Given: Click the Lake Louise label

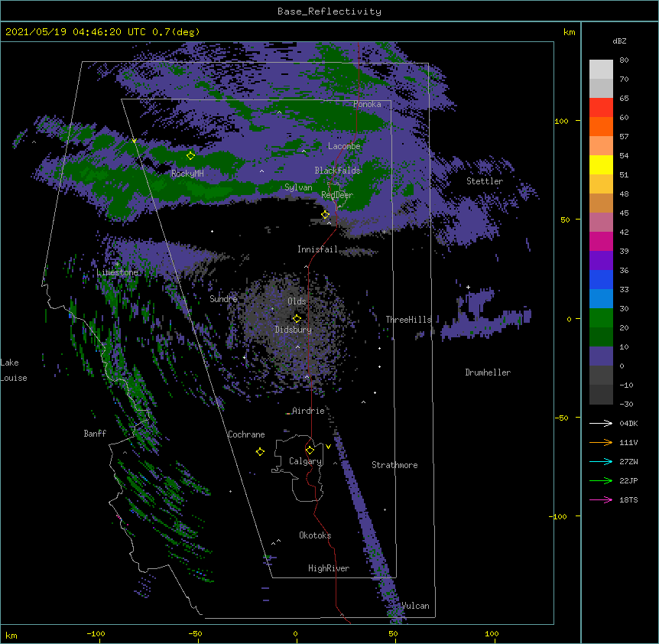Looking at the screenshot, I should point(14,370).
